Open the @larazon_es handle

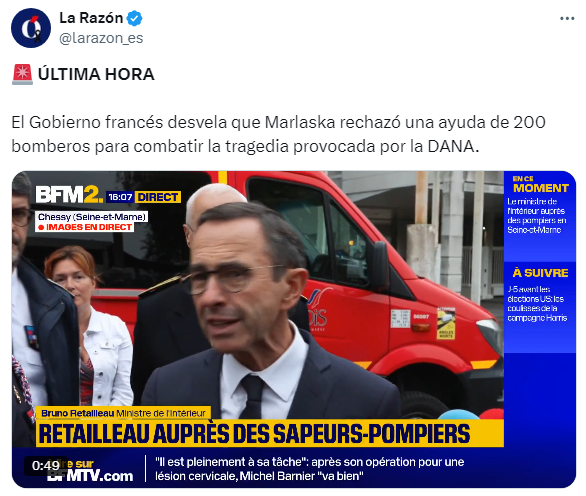coord(101,38)
